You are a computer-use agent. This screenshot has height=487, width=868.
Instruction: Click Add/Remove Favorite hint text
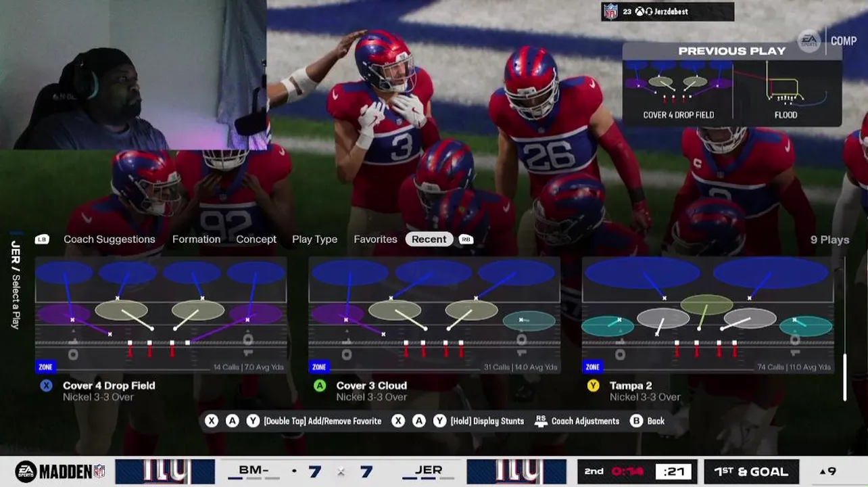pyautogui.click(x=322, y=421)
